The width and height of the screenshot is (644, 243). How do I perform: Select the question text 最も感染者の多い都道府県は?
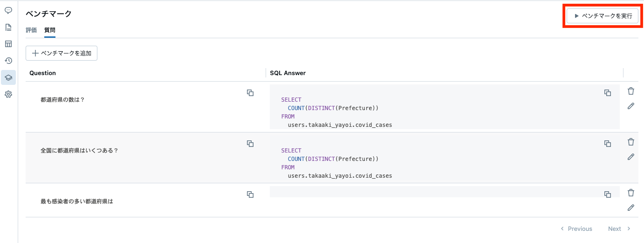pyautogui.click(x=77, y=201)
